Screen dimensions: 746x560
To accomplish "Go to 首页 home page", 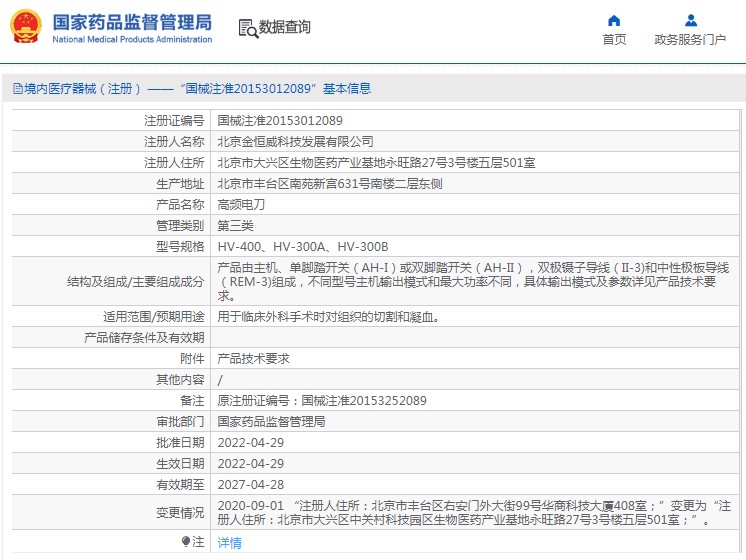I will (614, 40).
